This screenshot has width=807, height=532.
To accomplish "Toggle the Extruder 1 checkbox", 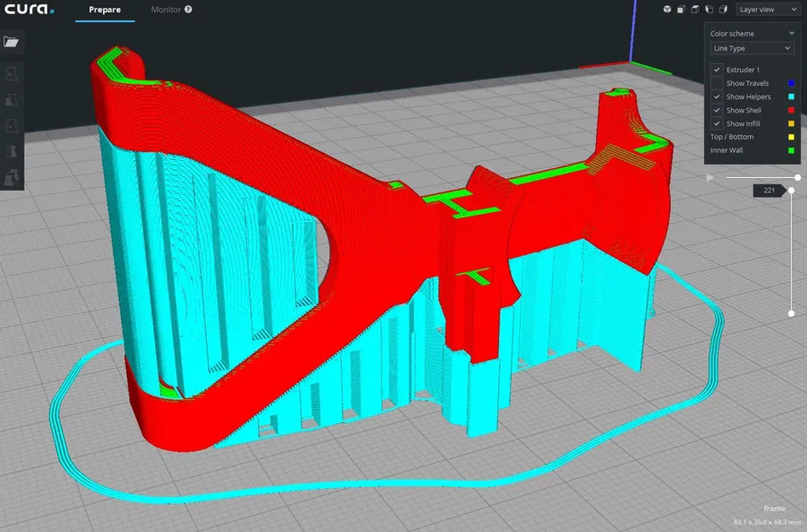I will 717,70.
